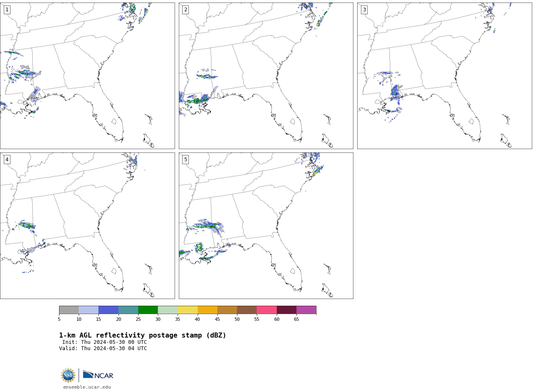
Task: Select the pale green 30-35 dBZ swatch
Action: click(167, 310)
